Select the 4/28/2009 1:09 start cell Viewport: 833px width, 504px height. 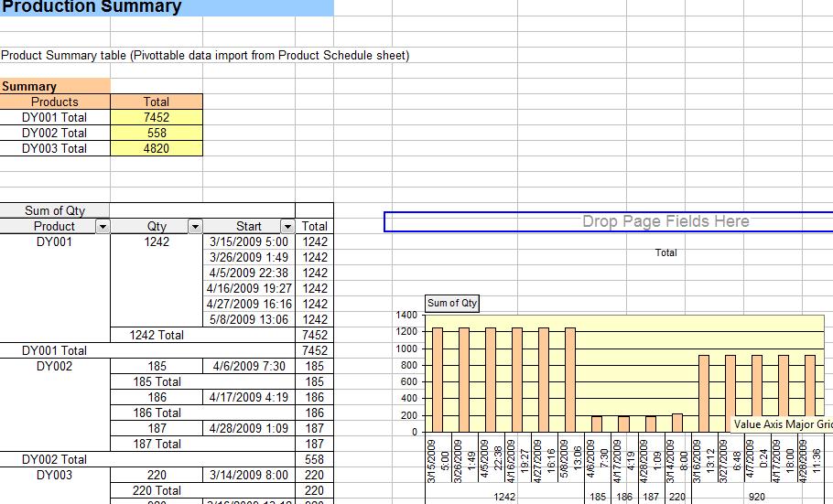pyautogui.click(x=249, y=428)
